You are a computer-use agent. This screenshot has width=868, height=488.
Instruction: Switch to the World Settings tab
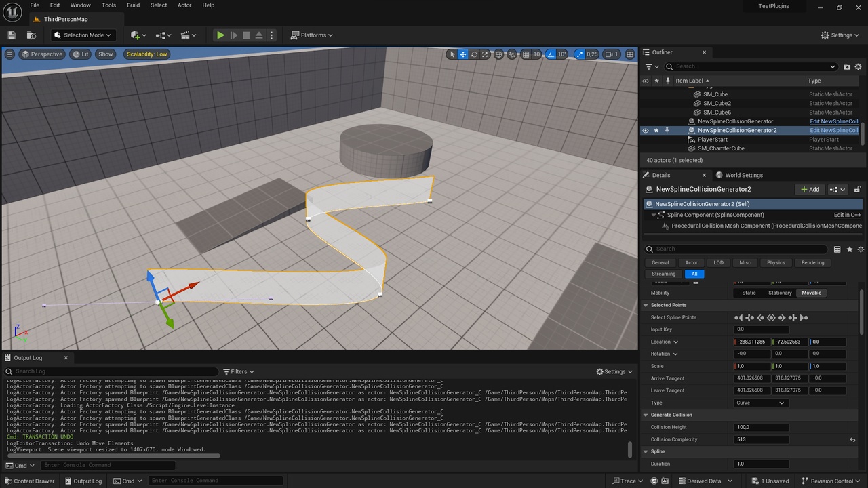pos(738,175)
